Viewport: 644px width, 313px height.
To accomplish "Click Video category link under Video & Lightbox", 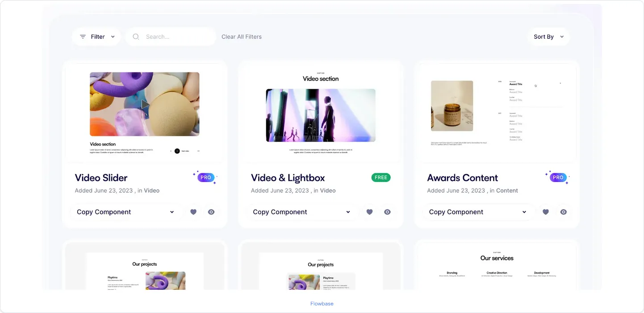I will coord(328,191).
